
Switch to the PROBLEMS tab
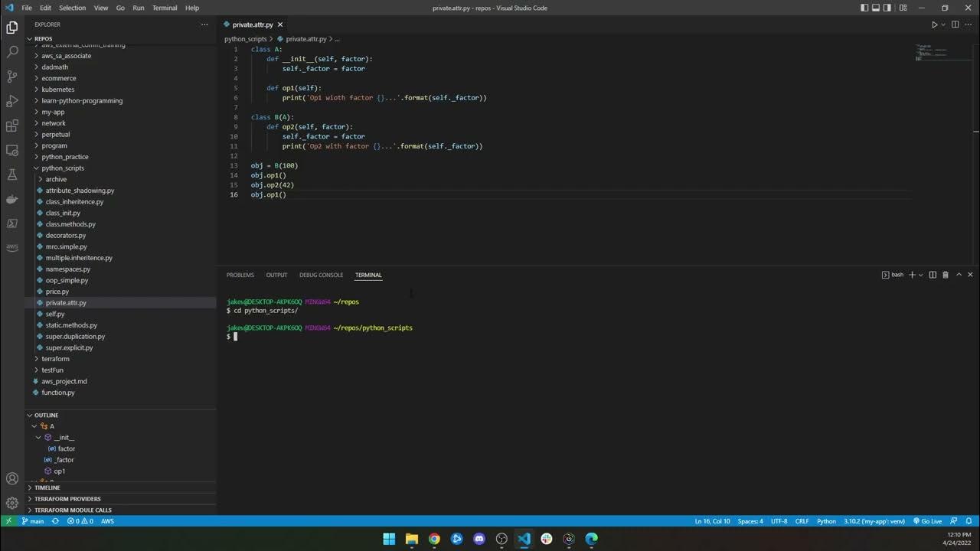coord(240,275)
